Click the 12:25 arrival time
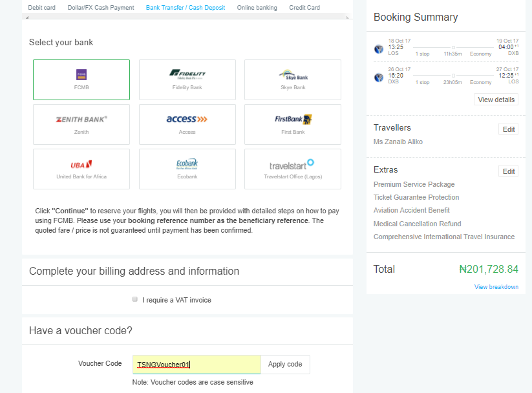The height and width of the screenshot is (393, 532). 506,76
